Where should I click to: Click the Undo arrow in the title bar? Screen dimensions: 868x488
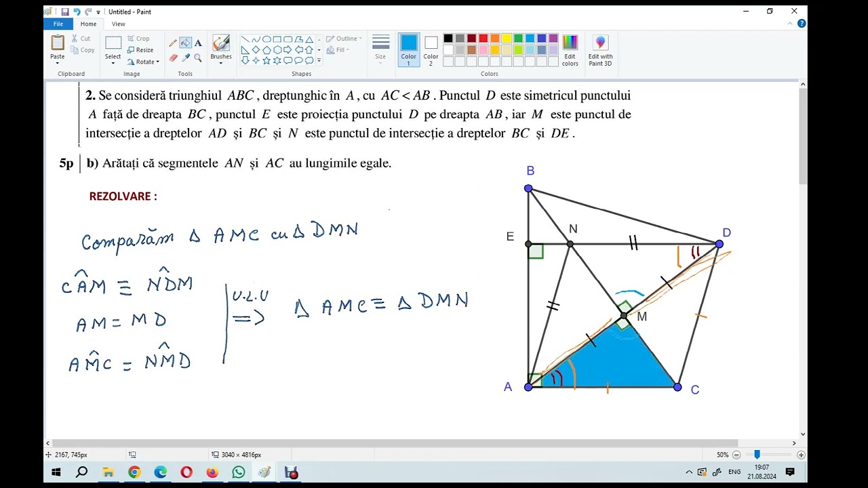tap(76, 12)
